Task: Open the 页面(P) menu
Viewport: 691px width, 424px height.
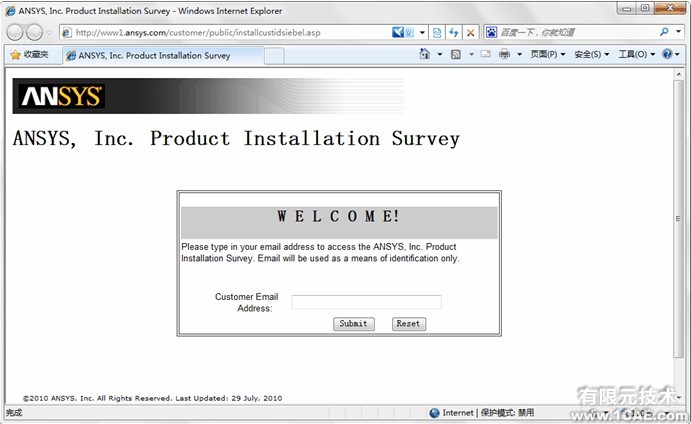Action: coord(548,54)
